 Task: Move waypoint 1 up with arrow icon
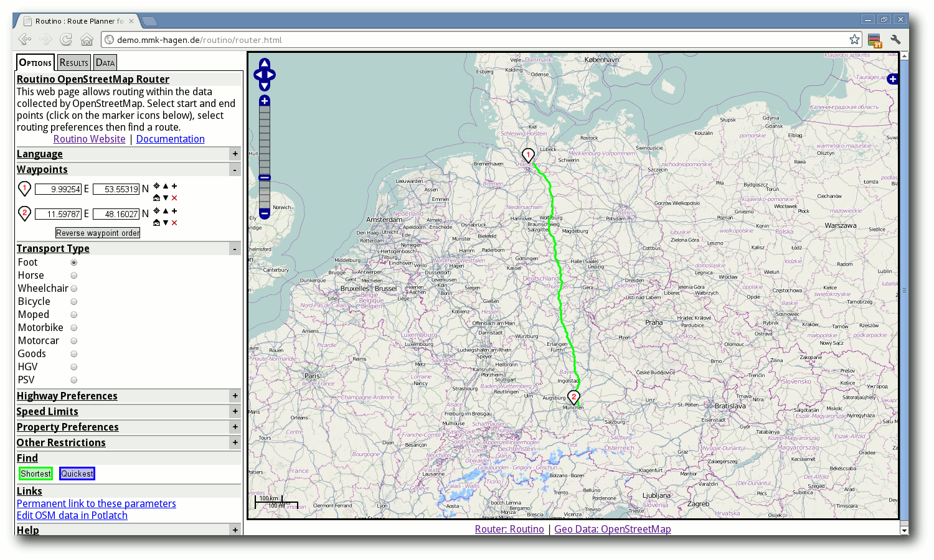pos(166,185)
